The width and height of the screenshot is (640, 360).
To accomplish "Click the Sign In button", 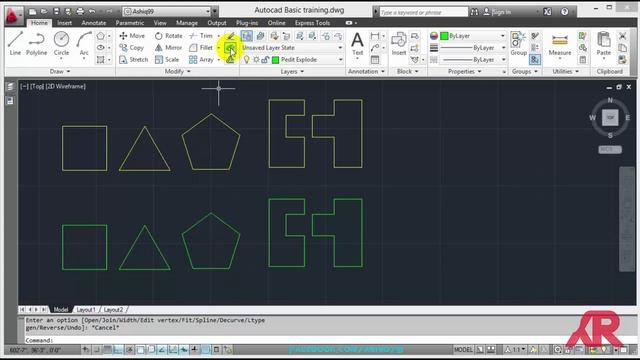I will (x=497, y=12).
